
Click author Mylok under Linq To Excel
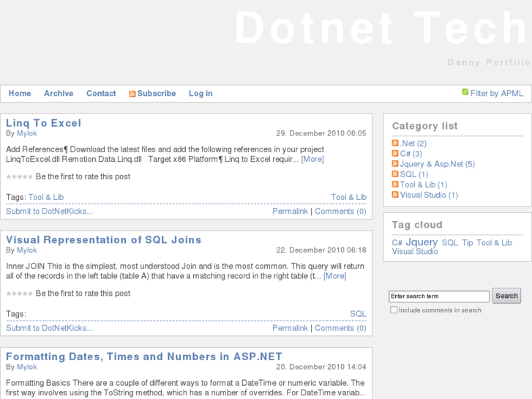tap(27, 133)
